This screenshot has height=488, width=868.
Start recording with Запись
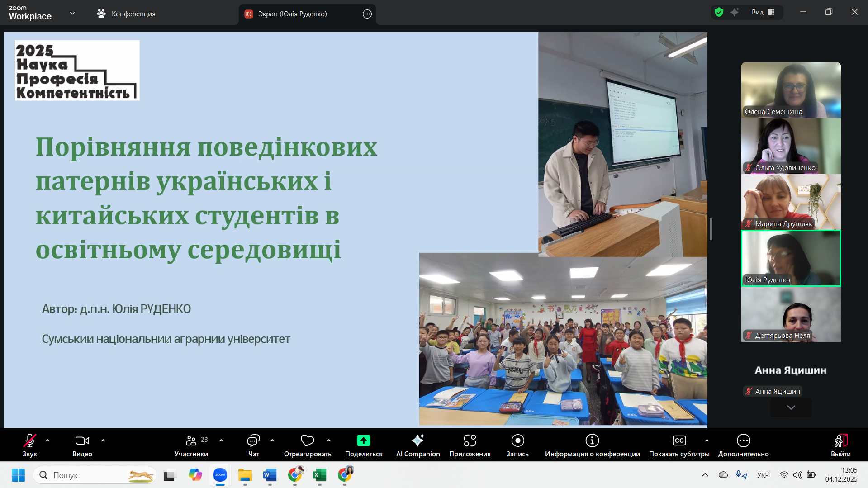point(517,445)
